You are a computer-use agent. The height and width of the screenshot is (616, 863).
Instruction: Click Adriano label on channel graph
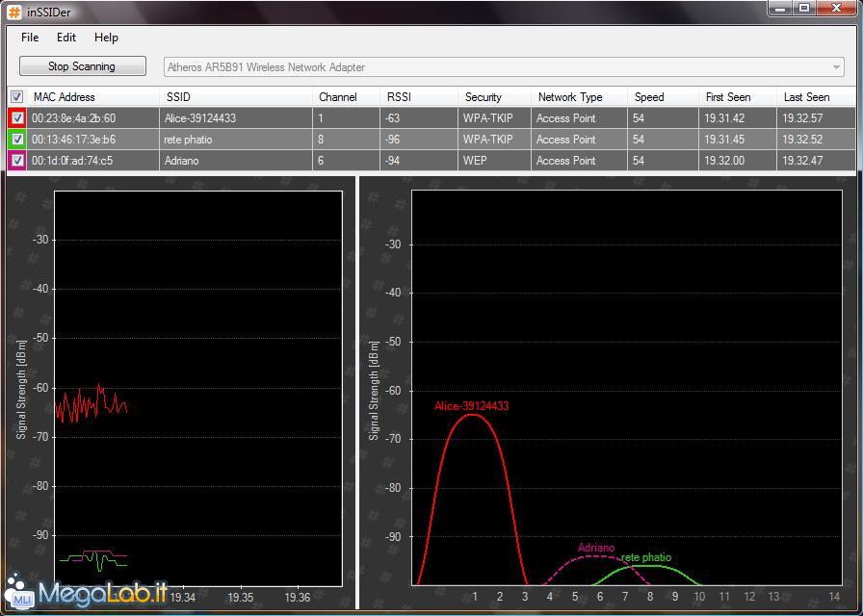pyautogui.click(x=596, y=548)
